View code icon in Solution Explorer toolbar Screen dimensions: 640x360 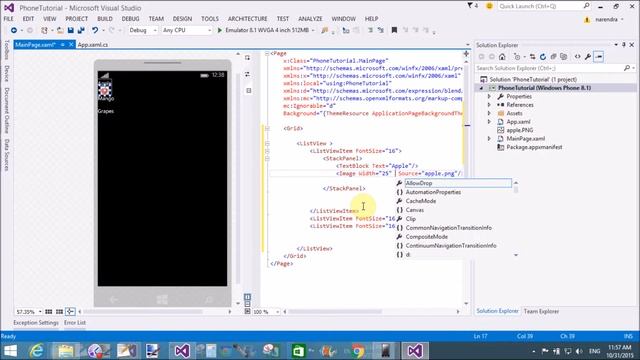(578, 57)
